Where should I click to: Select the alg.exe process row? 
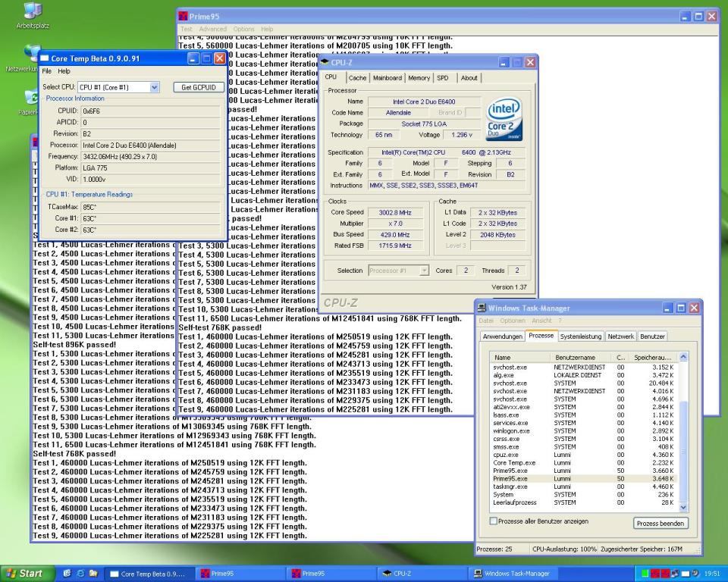click(x=584, y=375)
